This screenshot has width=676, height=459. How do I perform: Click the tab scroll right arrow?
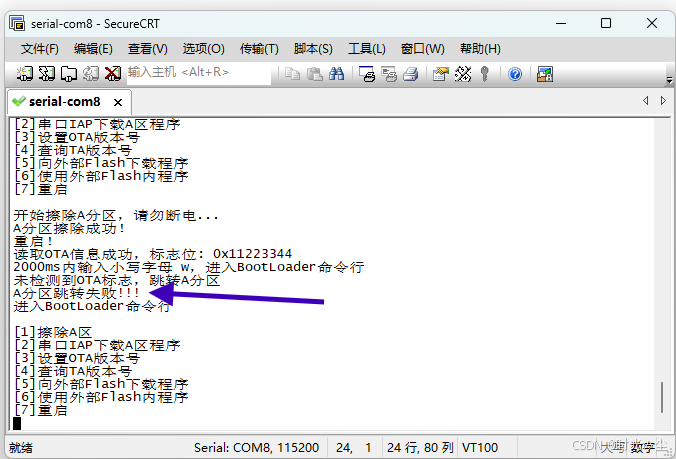pyautogui.click(x=663, y=100)
